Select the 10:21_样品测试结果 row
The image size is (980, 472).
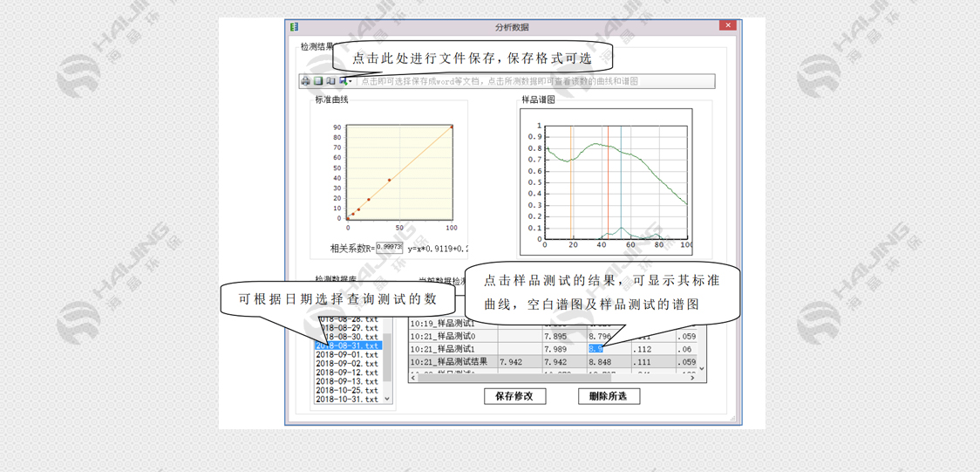tap(449, 361)
